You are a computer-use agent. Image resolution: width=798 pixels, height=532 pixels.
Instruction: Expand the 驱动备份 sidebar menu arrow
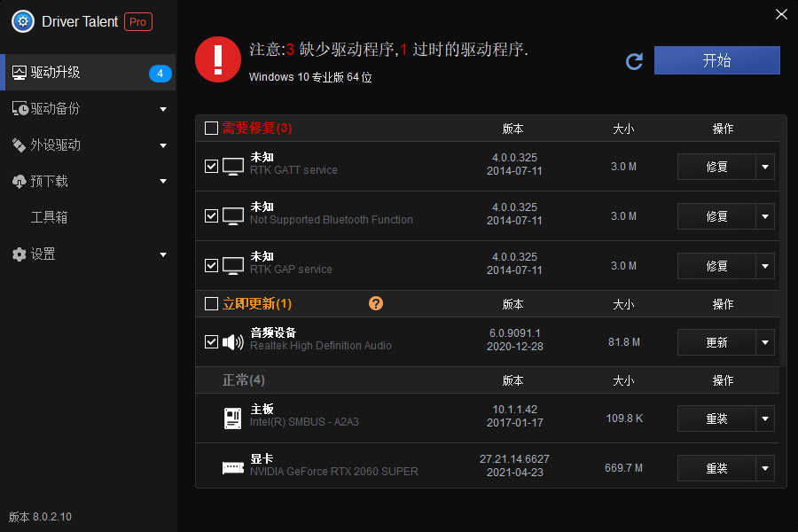pyautogui.click(x=163, y=109)
